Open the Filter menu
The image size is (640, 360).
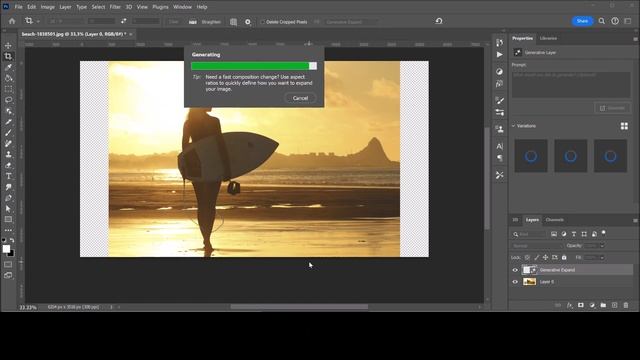pyautogui.click(x=115, y=7)
